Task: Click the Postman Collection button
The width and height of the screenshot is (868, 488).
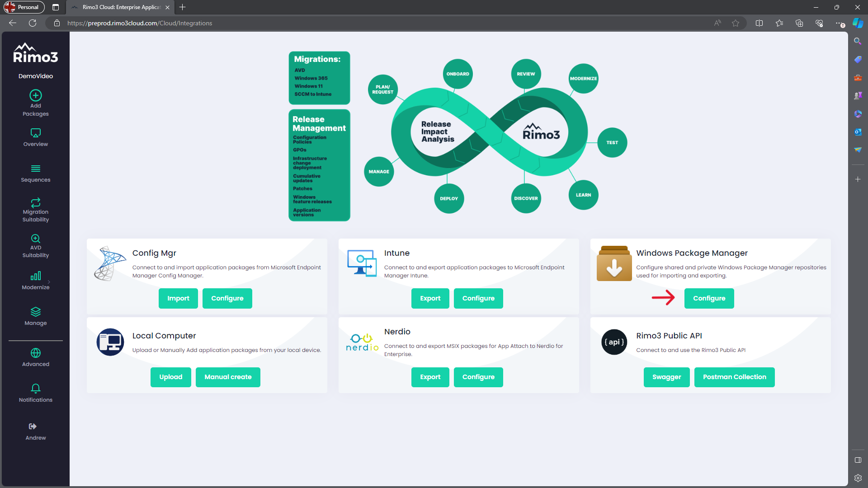Action: coord(735,377)
